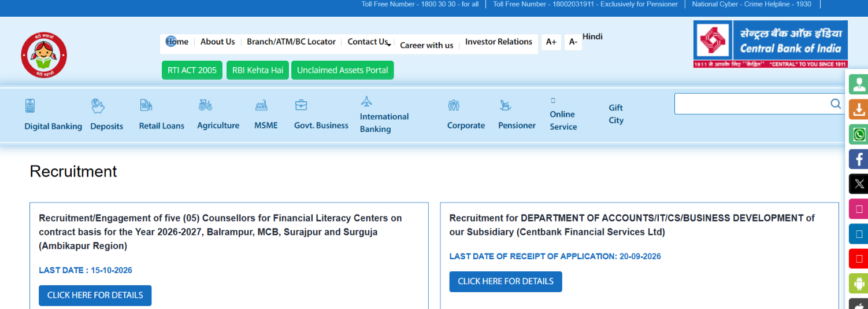Go to Investor Relations page
The width and height of the screenshot is (868, 309).
499,42
